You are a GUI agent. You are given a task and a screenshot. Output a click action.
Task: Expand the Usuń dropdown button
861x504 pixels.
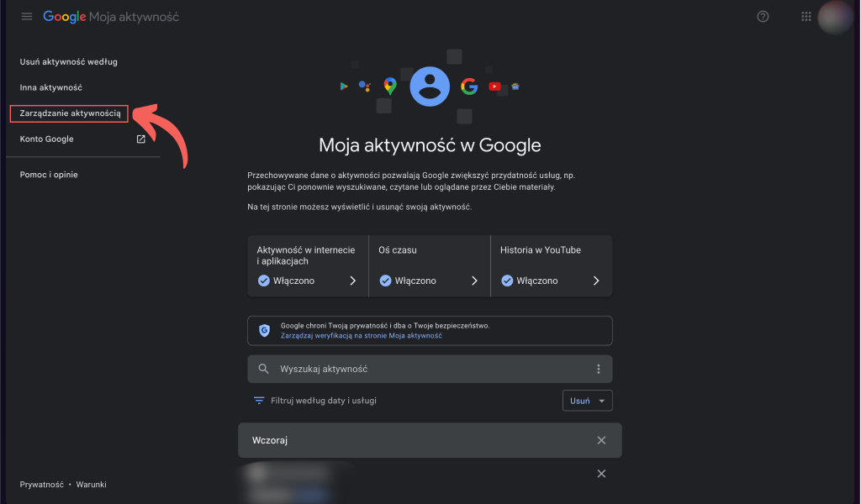pos(587,401)
